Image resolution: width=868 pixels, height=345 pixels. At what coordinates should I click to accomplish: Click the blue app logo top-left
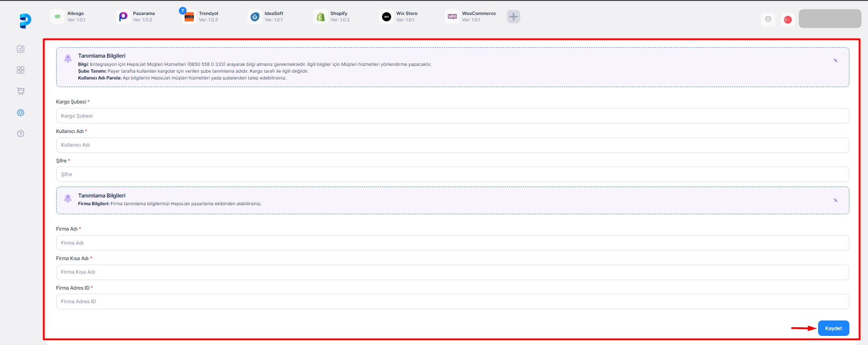click(25, 21)
